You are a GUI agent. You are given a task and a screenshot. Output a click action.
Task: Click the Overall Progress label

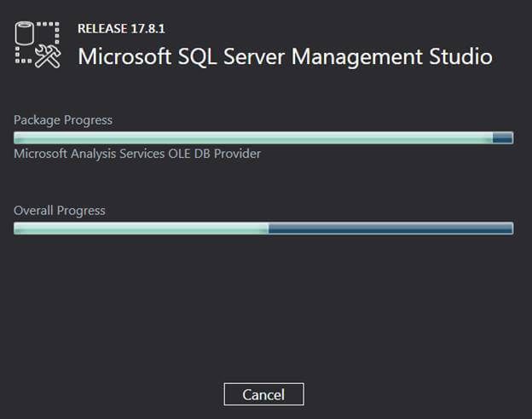[x=60, y=210]
